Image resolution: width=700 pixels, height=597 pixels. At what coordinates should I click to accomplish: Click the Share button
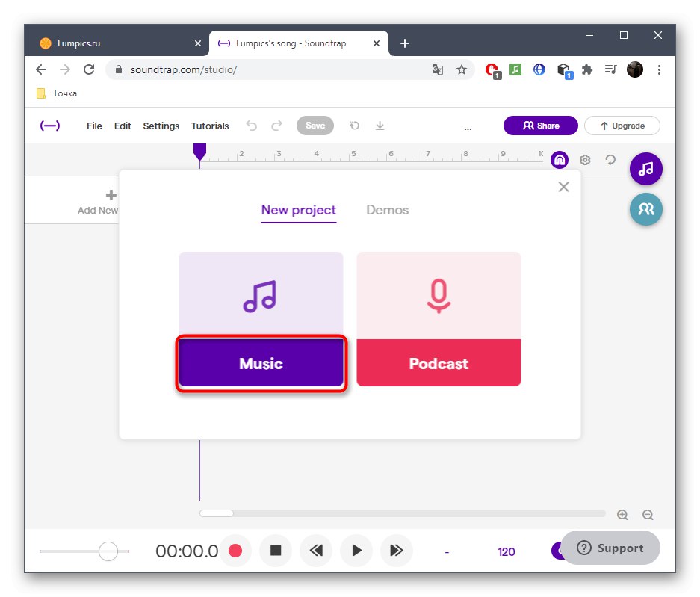[541, 126]
